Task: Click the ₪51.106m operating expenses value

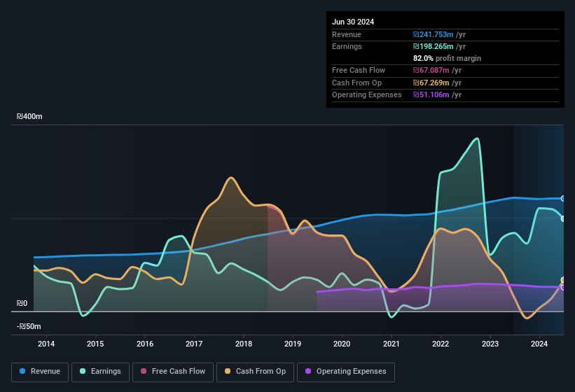Action: [x=431, y=95]
